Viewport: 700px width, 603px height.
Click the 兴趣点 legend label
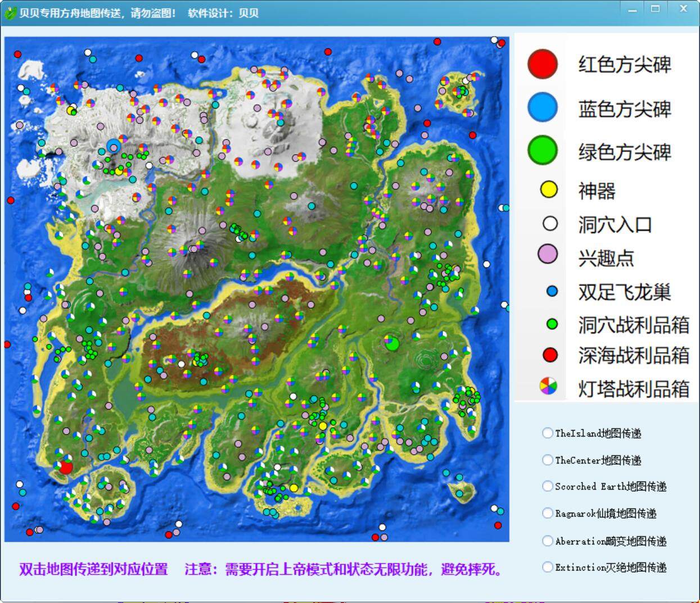click(606, 258)
